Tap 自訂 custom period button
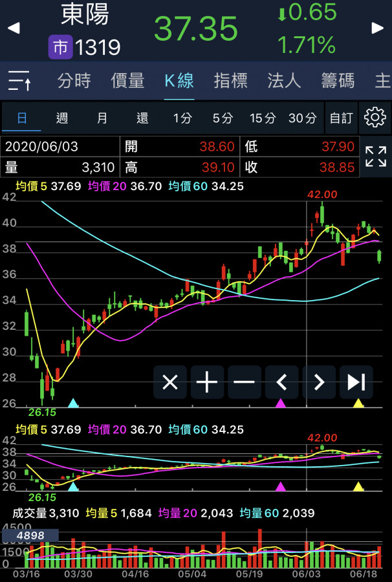 pyautogui.click(x=341, y=118)
